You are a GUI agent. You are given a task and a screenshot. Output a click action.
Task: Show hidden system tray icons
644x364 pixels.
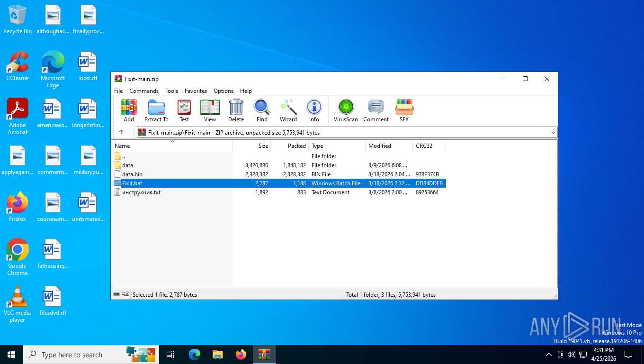(x=549, y=355)
